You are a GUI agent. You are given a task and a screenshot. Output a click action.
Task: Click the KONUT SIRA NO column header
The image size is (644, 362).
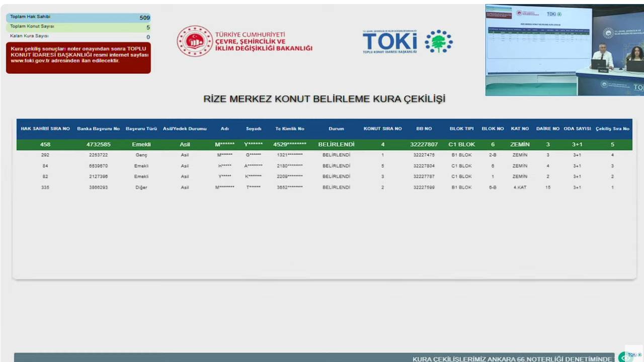pyautogui.click(x=383, y=129)
